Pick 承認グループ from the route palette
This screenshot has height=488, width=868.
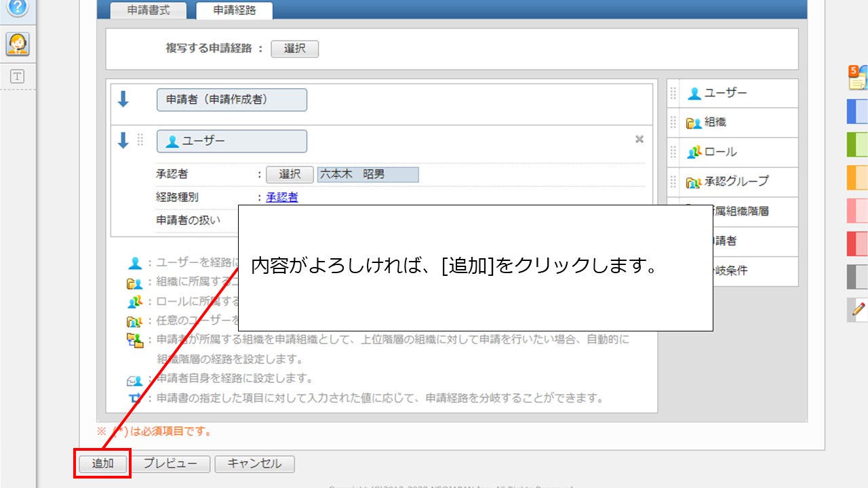point(732,182)
